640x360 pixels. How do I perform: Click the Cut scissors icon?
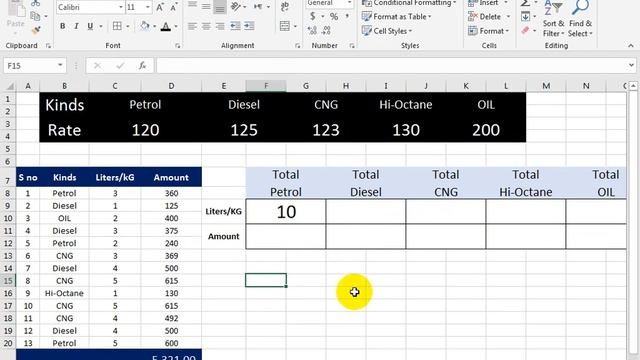(x=36, y=3)
